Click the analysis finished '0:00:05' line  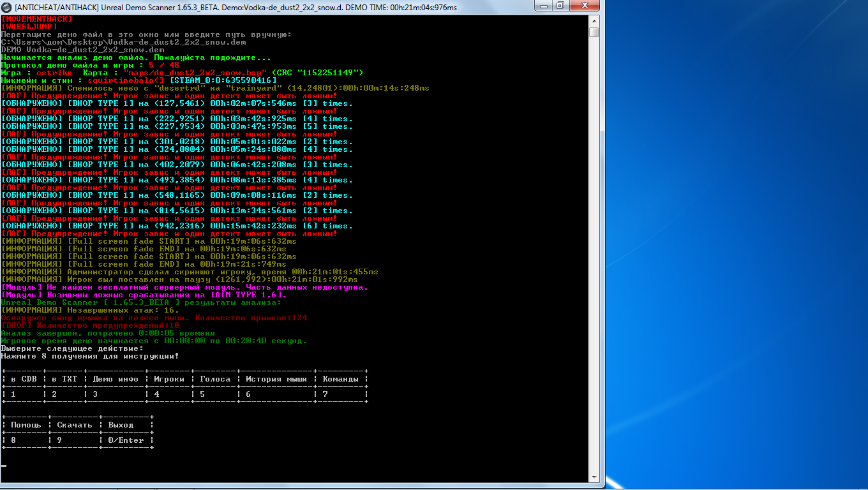tap(108, 333)
